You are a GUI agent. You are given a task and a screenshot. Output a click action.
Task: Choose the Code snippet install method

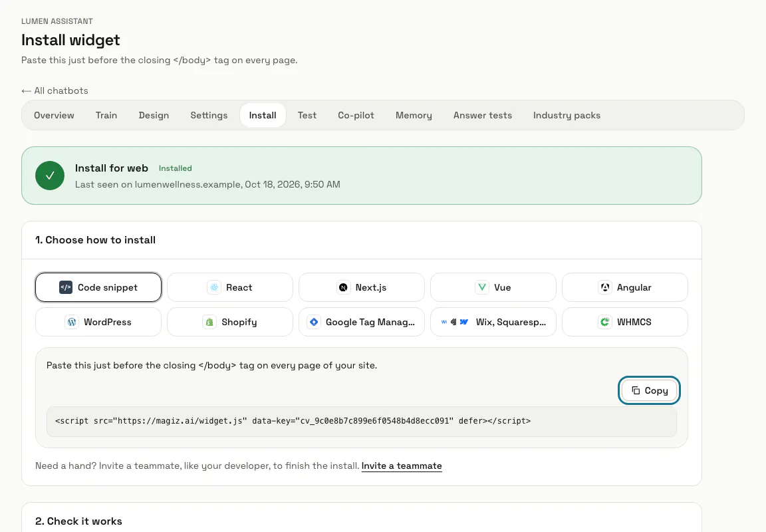click(98, 287)
